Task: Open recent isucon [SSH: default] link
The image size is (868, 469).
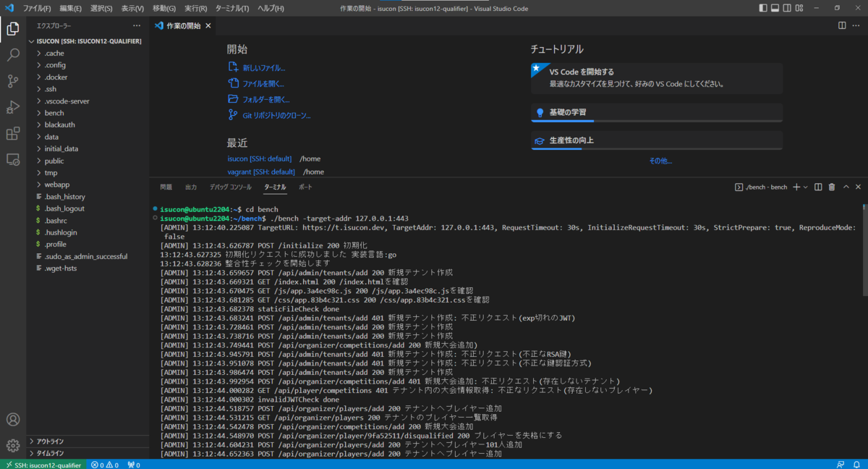Action: (x=260, y=159)
